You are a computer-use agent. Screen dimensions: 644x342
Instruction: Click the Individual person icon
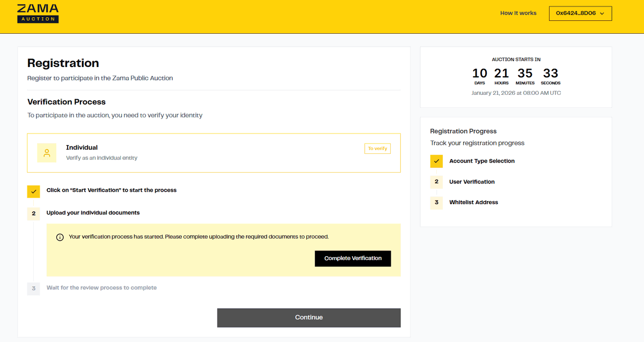point(47,153)
